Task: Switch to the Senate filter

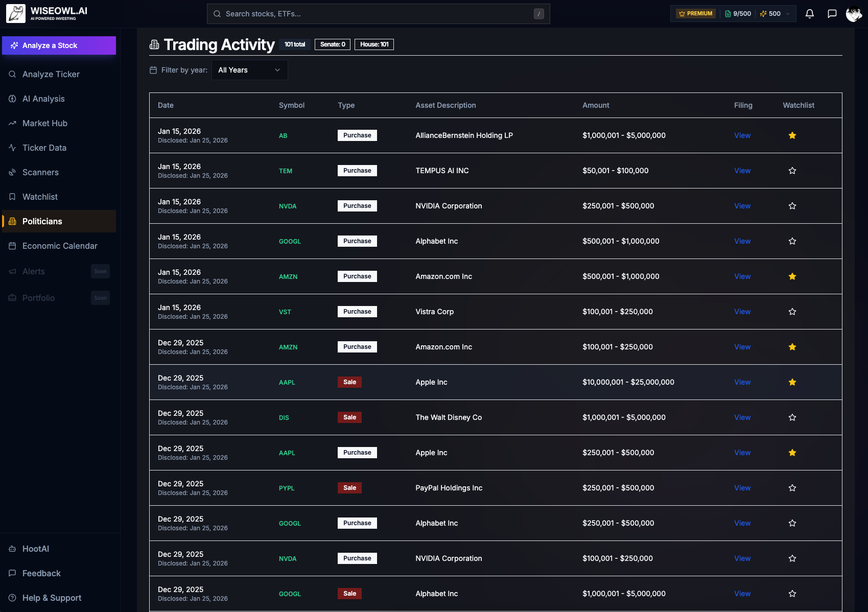Action: point(332,44)
